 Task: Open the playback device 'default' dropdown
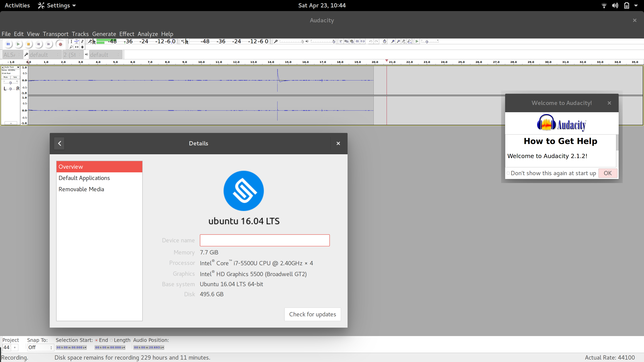105,55
